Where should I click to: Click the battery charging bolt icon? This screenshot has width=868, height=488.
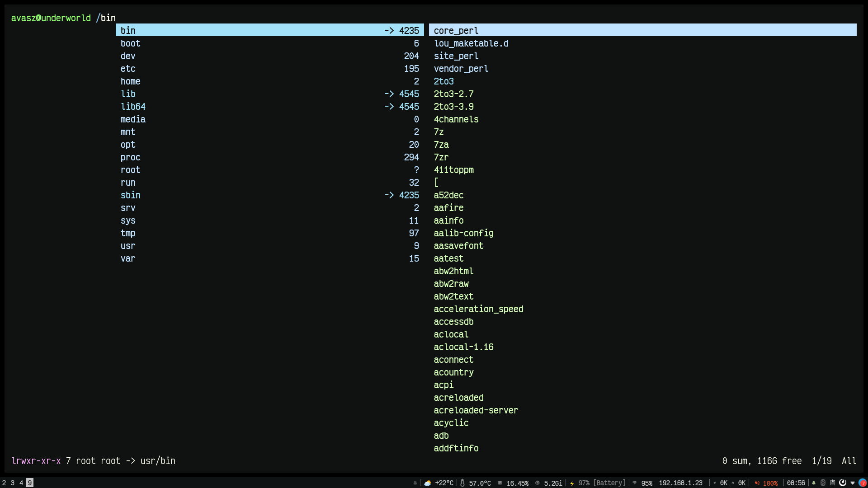pos(572,483)
